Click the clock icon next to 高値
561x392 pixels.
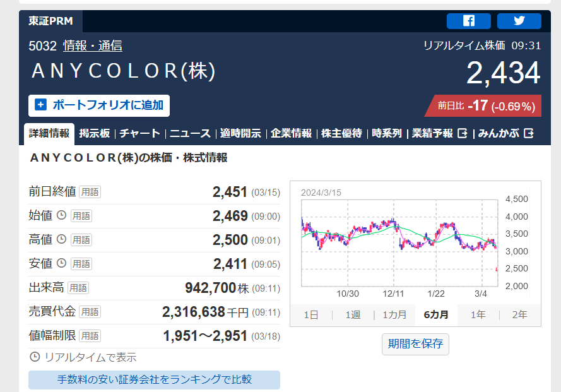pos(62,239)
